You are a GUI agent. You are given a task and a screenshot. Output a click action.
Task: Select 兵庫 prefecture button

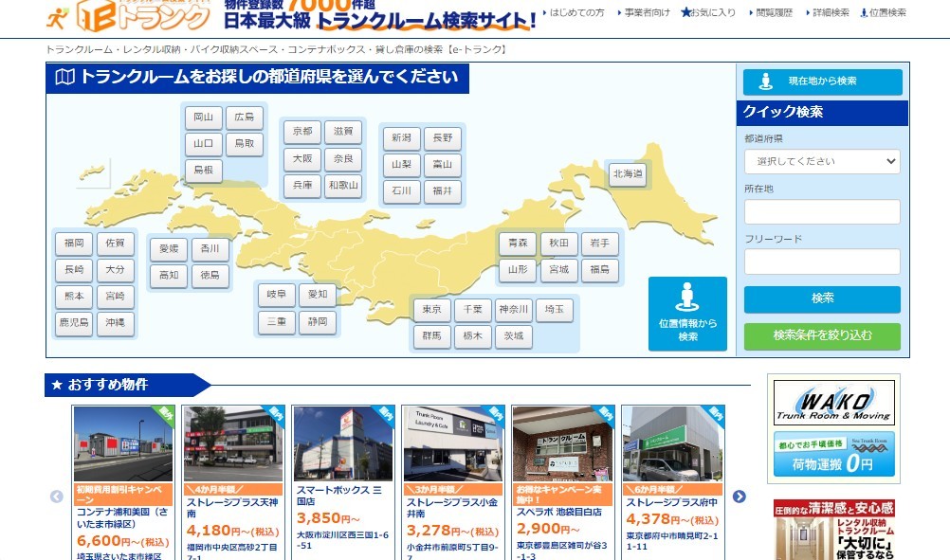[x=302, y=186]
